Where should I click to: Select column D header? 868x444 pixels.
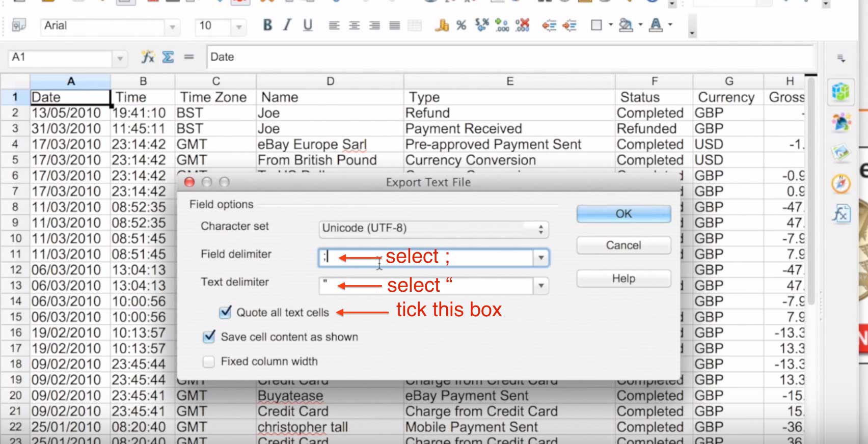coord(330,81)
